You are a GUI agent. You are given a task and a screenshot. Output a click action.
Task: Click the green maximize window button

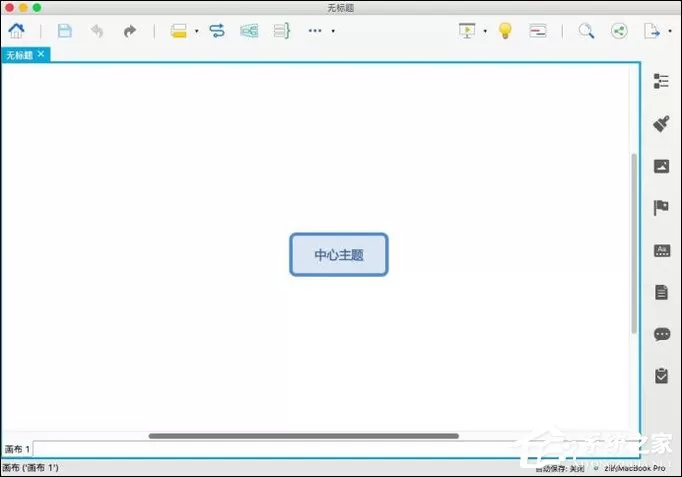tap(37, 7)
